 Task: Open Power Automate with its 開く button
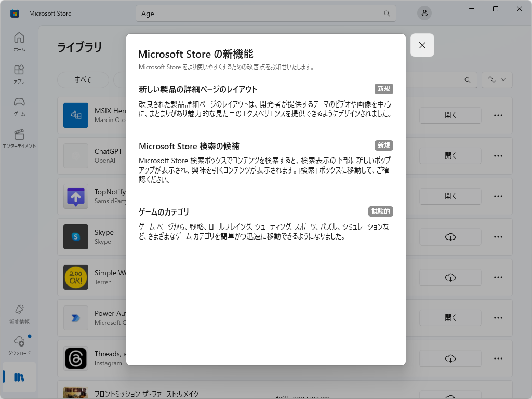pos(450,317)
